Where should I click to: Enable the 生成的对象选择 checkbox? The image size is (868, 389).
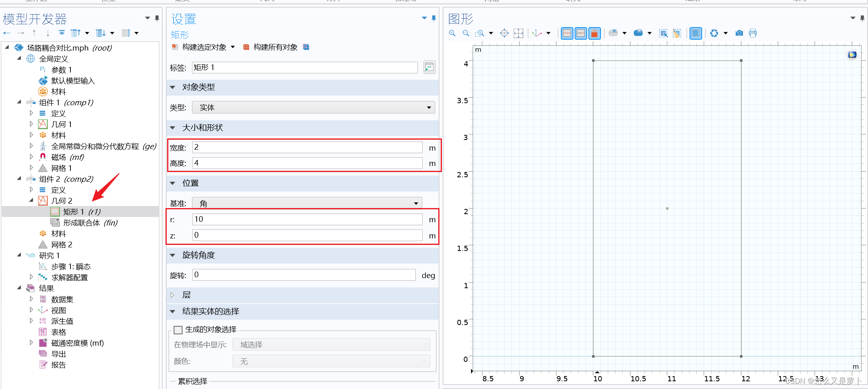pyautogui.click(x=178, y=330)
